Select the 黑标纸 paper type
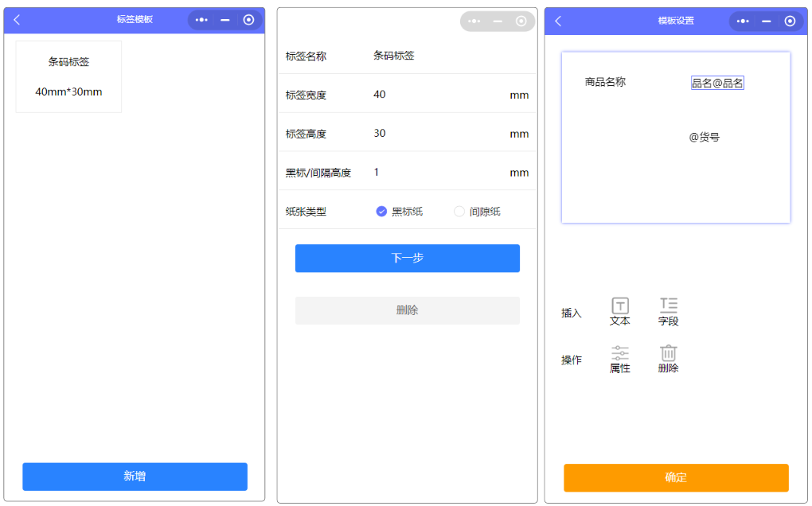The height and width of the screenshot is (506, 812). coord(381,212)
